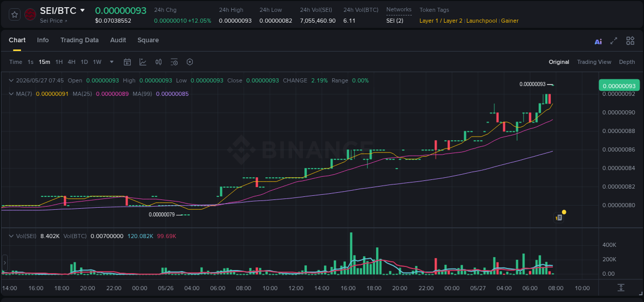Open the news notes icon on chart
This screenshot has width=644, height=302.
559,217
